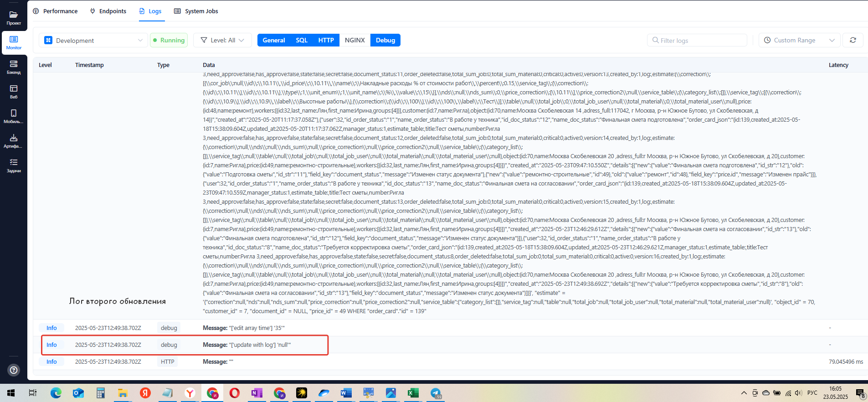The image size is (868, 402).
Task: Open Telegram from the taskbar
Action: 436,393
